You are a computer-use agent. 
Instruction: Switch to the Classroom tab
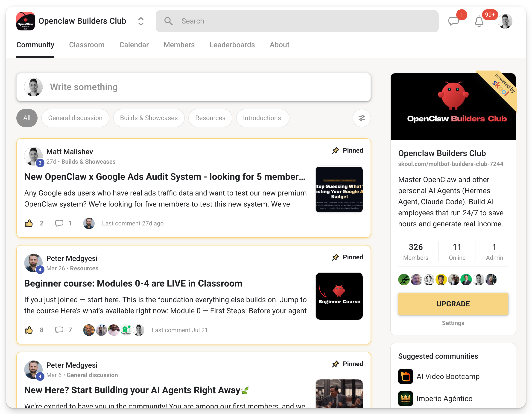[x=87, y=45]
